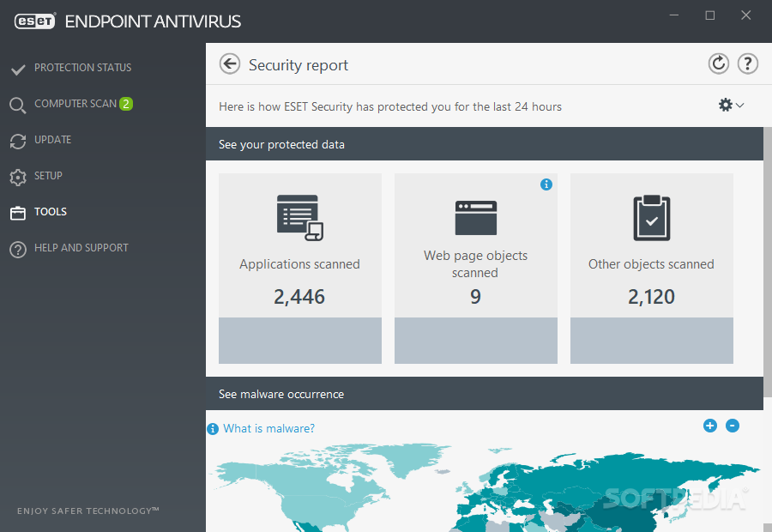
Task: Click the Applications scanned count 2,446
Action: [299, 297]
